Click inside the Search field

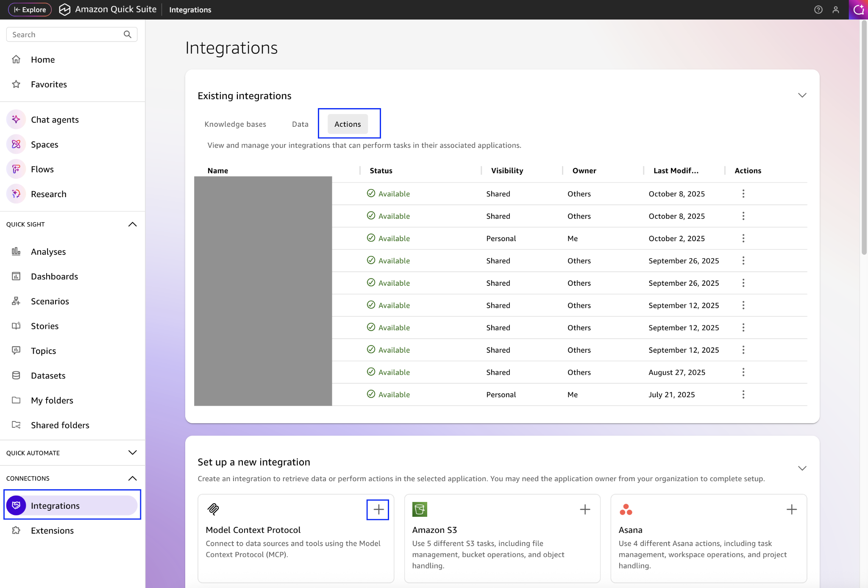point(64,34)
